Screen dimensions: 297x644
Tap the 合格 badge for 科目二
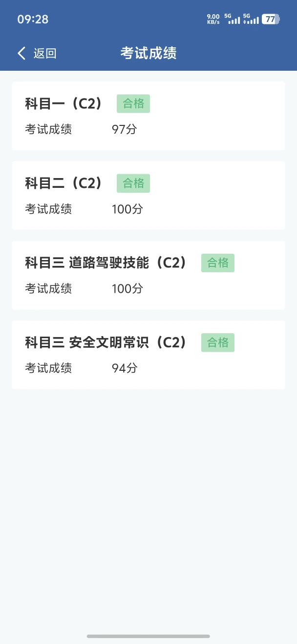click(x=133, y=183)
